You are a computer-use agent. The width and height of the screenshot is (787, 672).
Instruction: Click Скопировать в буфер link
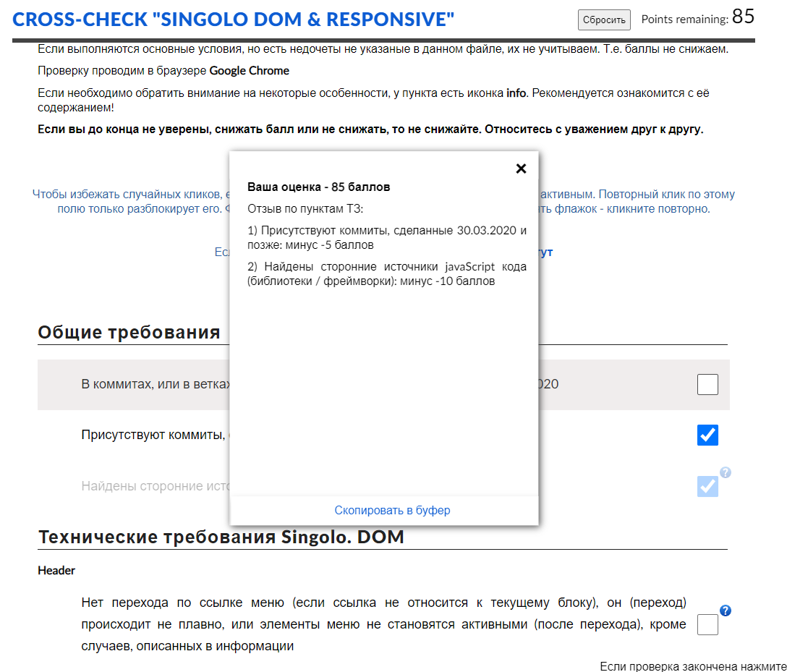pyautogui.click(x=392, y=510)
